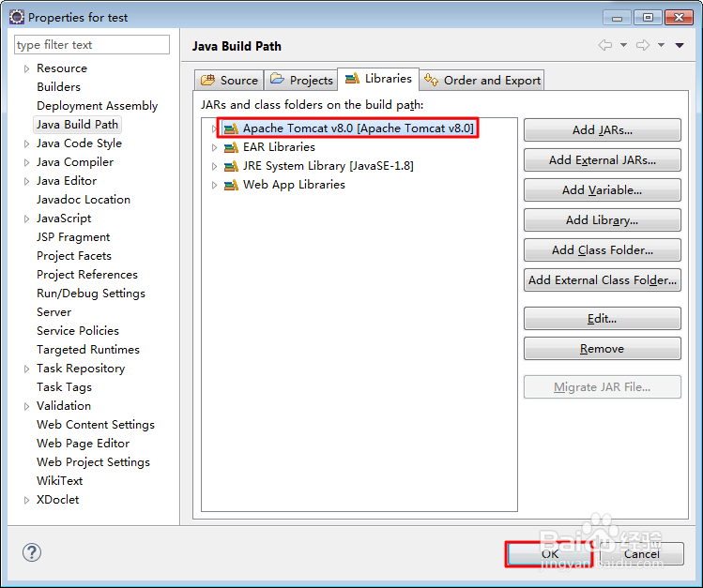This screenshot has height=588, width=703.
Task: Switch to the Source tab
Action: pyautogui.click(x=229, y=80)
